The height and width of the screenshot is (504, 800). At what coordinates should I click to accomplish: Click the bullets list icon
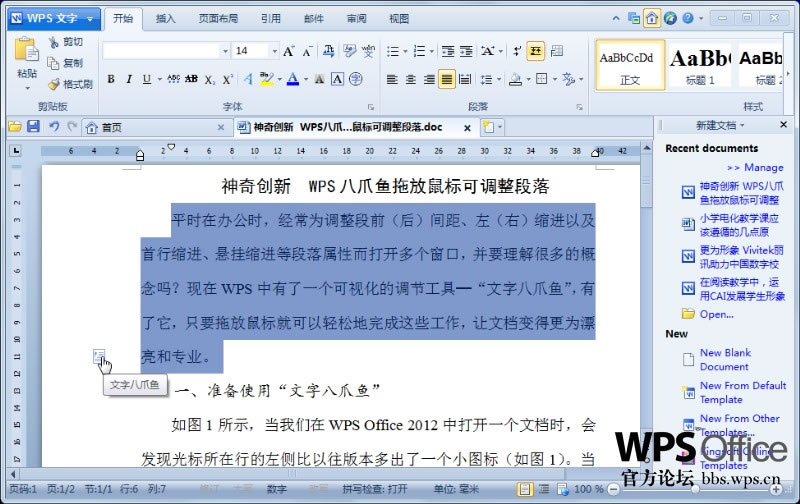coord(392,51)
